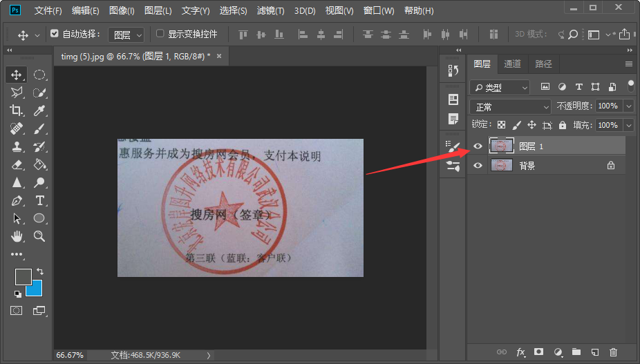
Task: Select the Path Selection tool
Action: pyautogui.click(x=17, y=218)
